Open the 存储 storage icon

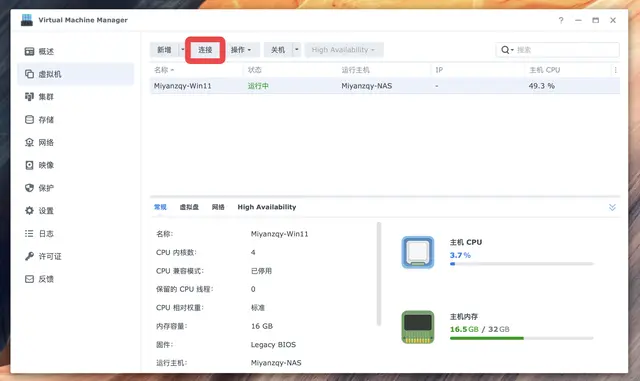pos(29,120)
